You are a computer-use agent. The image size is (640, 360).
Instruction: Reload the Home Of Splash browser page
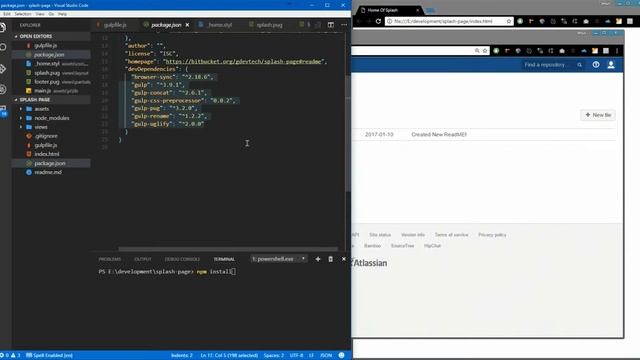pos(378,21)
